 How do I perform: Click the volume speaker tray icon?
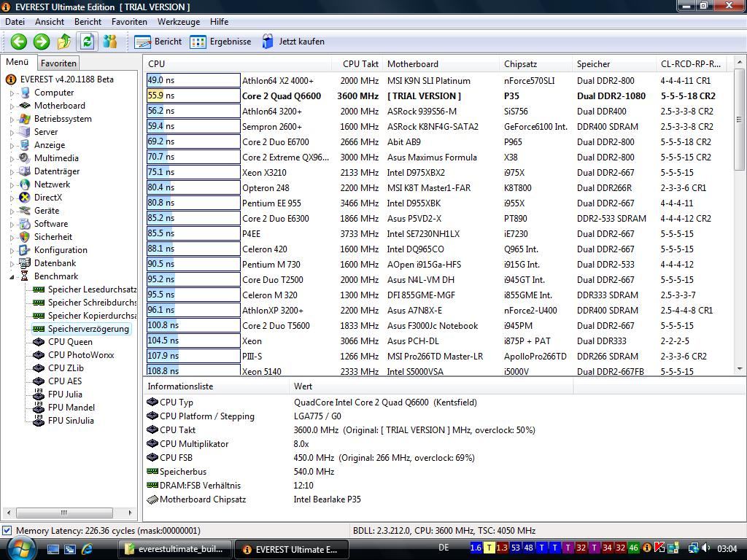[x=706, y=548]
